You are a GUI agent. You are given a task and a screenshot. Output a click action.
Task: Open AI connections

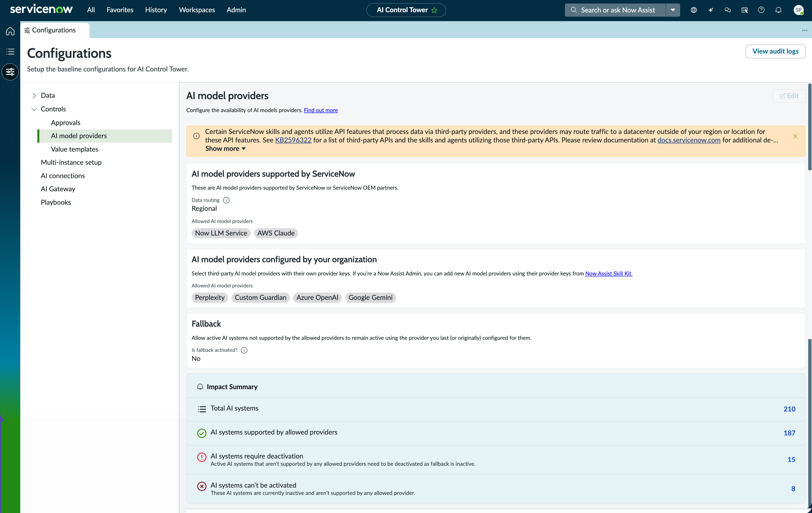pos(63,176)
